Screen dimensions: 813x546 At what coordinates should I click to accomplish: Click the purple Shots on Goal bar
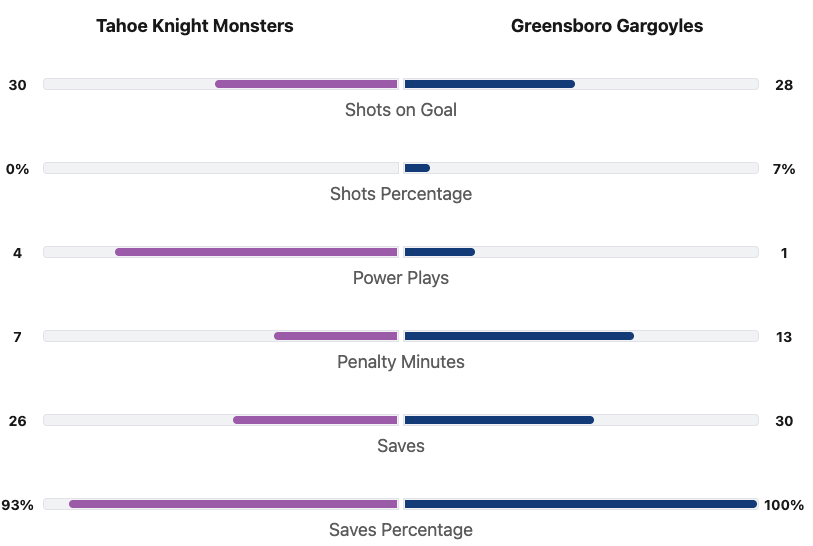[306, 84]
